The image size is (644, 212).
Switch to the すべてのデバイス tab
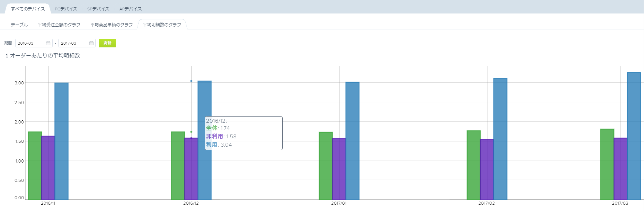pos(28,9)
